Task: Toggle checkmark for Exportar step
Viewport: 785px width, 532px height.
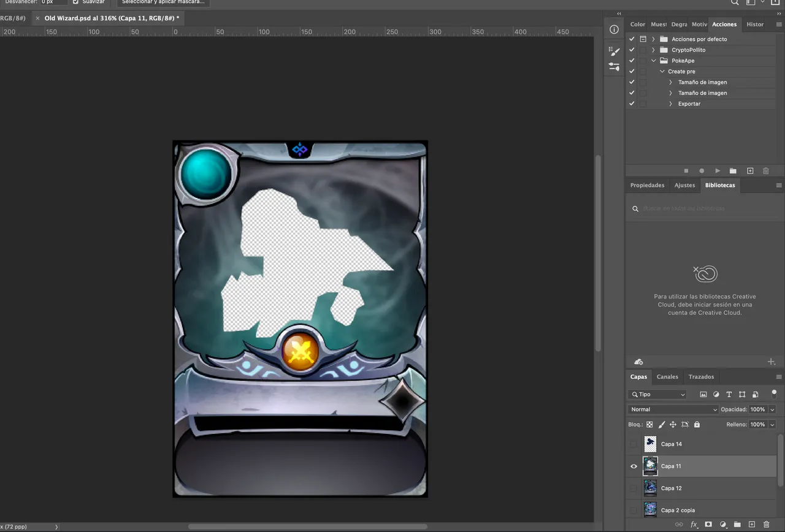Action: coord(632,104)
